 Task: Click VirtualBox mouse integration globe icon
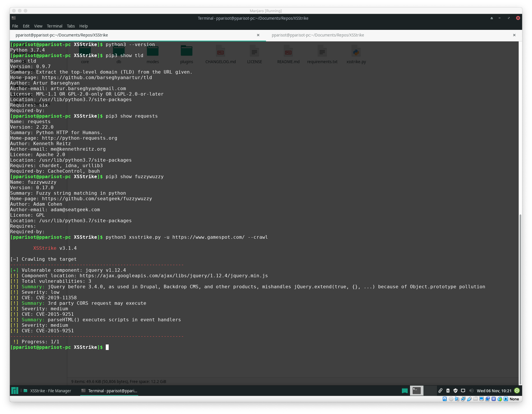point(500,399)
